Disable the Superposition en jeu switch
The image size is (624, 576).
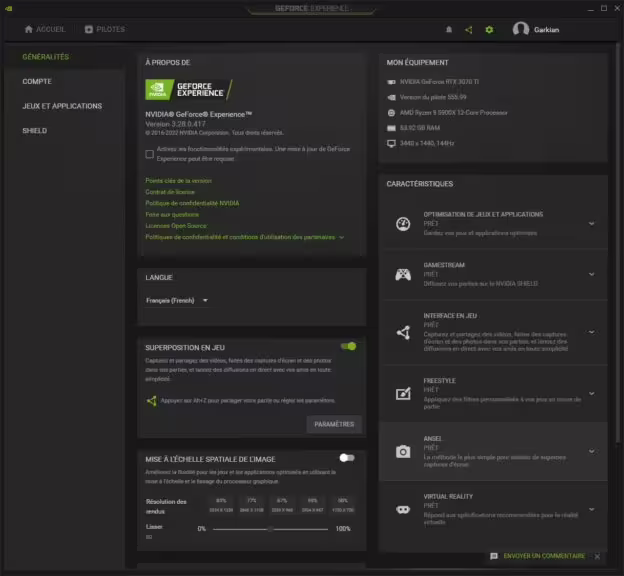pos(348,346)
